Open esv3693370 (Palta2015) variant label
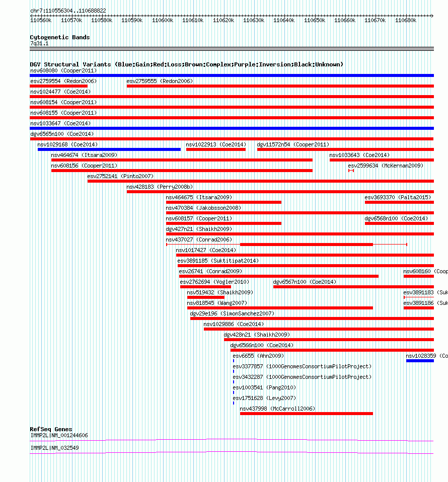The width and height of the screenshot is (448, 482). pos(398,197)
